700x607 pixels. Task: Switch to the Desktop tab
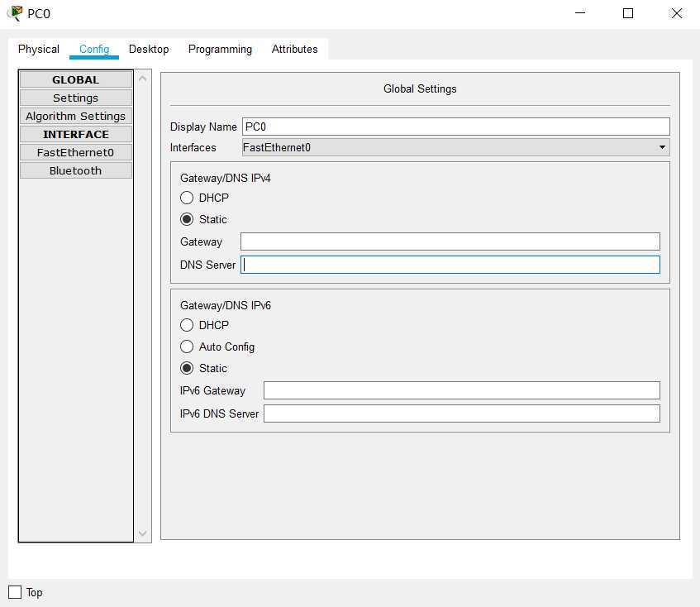[149, 49]
